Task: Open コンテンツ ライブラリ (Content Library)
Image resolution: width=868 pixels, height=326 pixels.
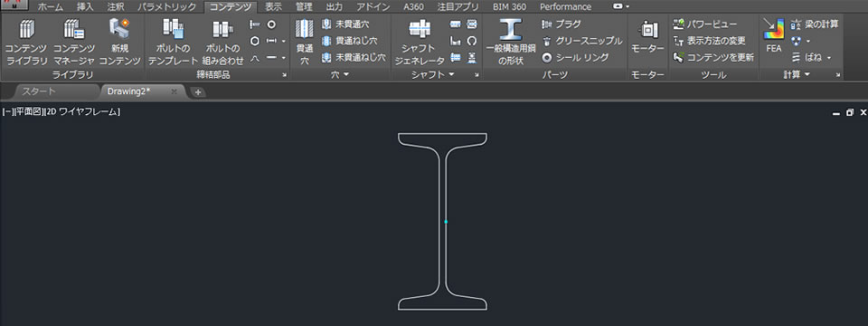Action: coord(25,42)
